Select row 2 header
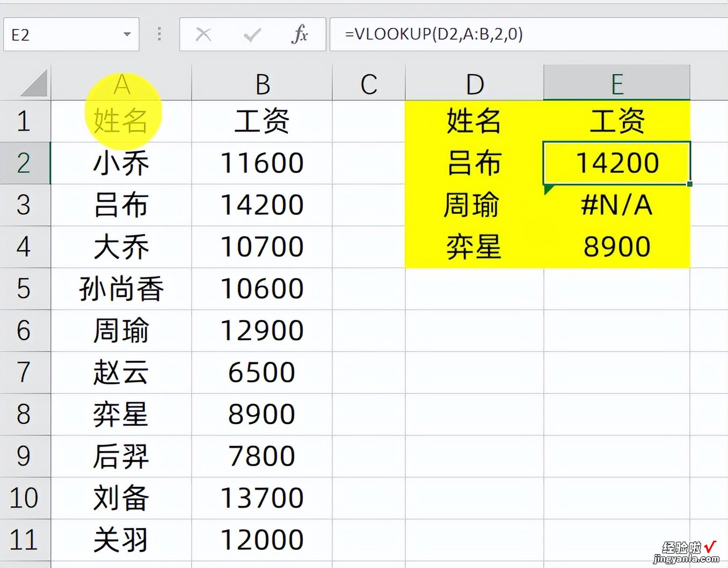 point(25,163)
